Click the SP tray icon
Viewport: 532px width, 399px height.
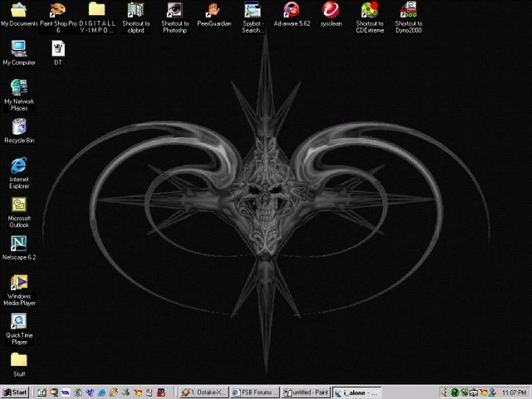tap(474, 392)
